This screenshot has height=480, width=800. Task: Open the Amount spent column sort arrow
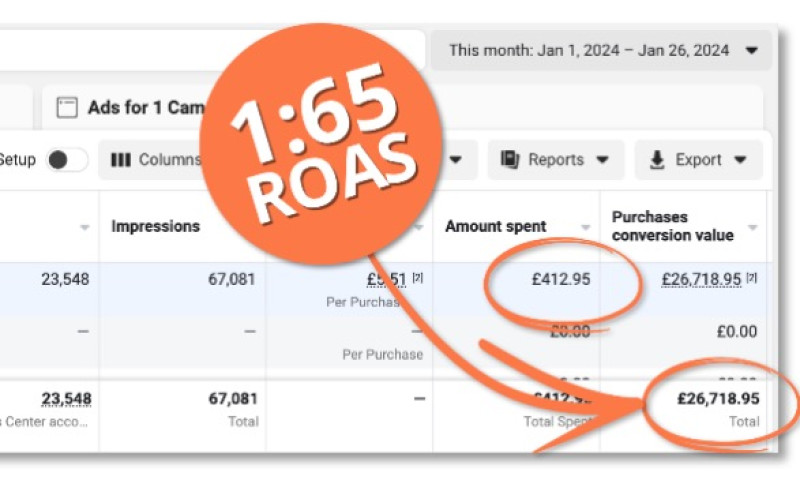(x=586, y=227)
